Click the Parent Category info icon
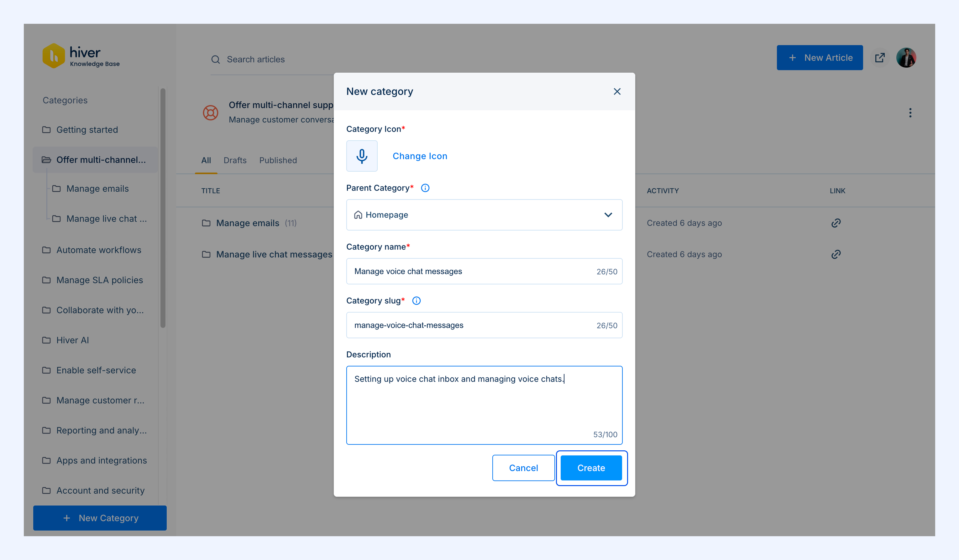The height and width of the screenshot is (560, 959). (x=425, y=188)
